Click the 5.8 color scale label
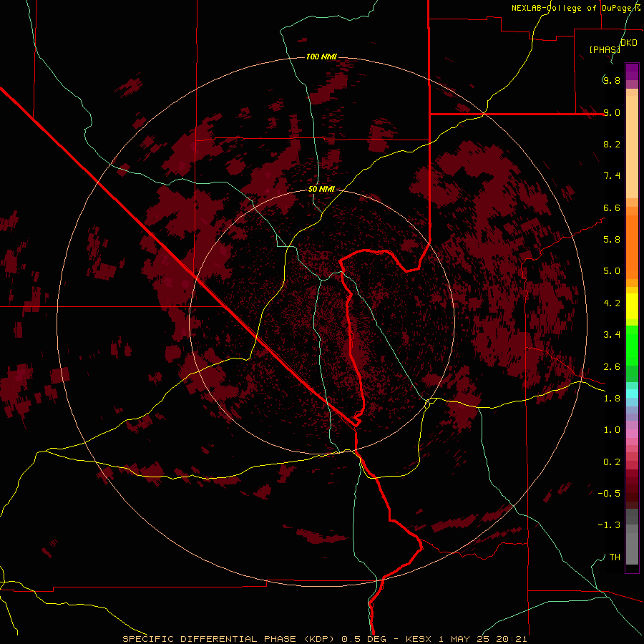The image size is (644, 644). 612,240
